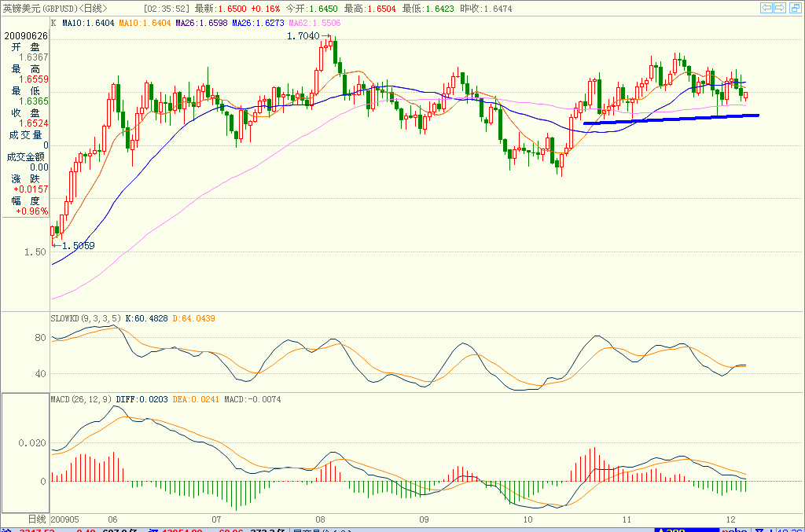Click the date 20090626 in side panel

click(26, 36)
